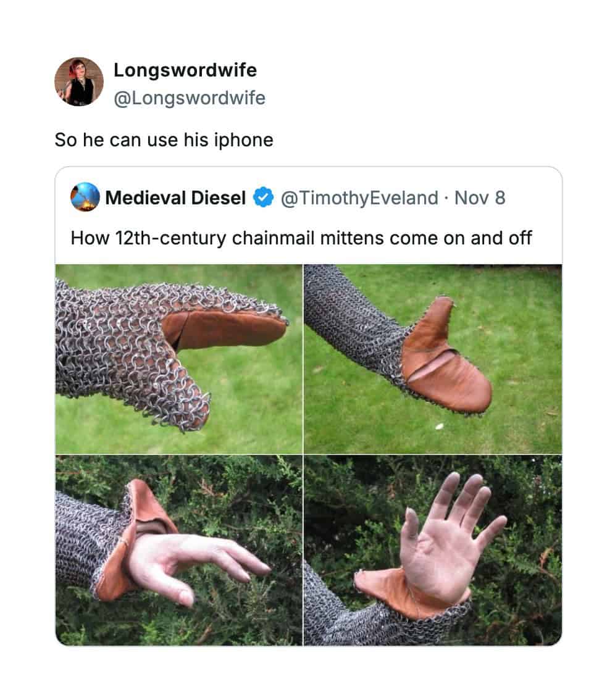Open the Longswordwife display name link
The height and width of the screenshot is (700, 615).
[185, 70]
